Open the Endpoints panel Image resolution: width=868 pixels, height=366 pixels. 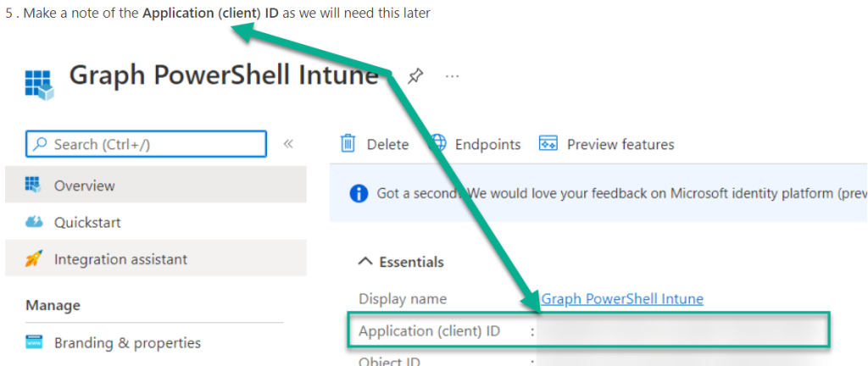point(487,144)
